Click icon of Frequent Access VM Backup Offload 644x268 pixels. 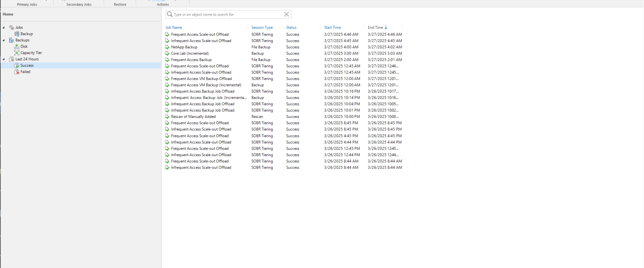pos(167,79)
